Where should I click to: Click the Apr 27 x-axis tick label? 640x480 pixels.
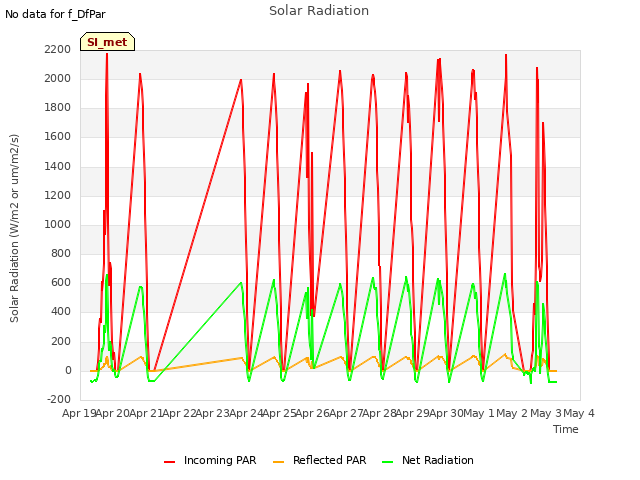pyautogui.click(x=346, y=413)
